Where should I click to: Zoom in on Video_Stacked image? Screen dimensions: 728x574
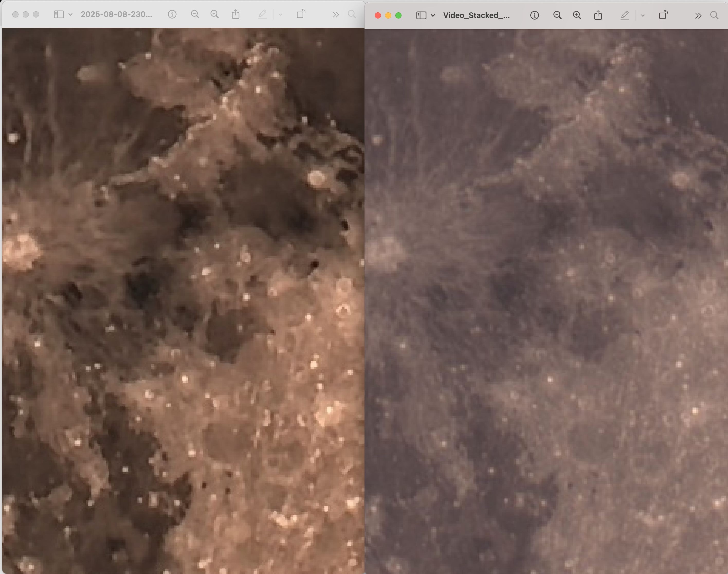[x=577, y=15]
